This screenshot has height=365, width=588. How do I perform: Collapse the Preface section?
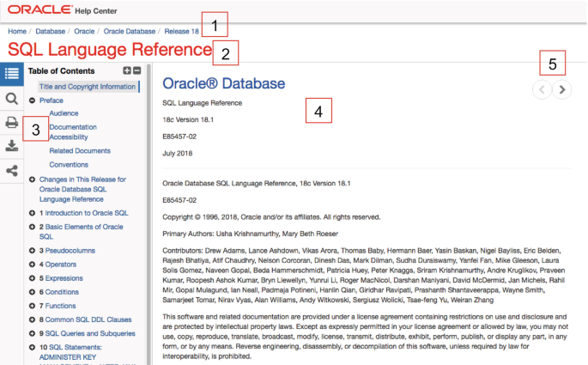[32, 100]
